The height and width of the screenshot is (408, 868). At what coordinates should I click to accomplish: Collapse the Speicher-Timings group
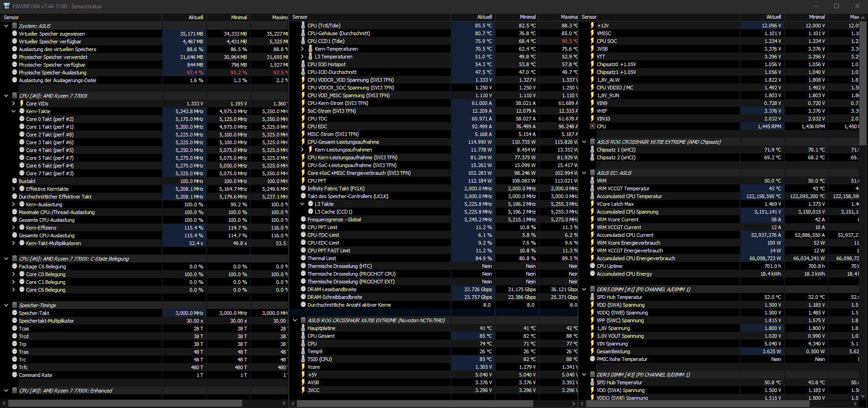pyautogui.click(x=6, y=305)
